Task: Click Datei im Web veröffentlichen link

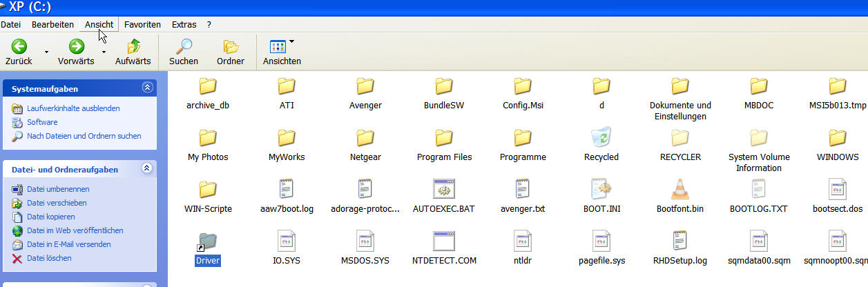Action: (x=75, y=230)
